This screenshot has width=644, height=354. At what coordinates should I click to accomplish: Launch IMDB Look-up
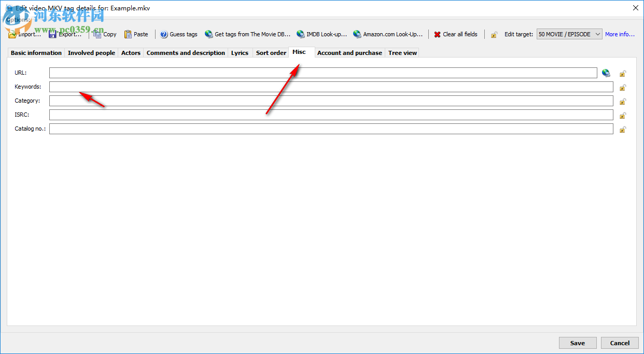301,34
